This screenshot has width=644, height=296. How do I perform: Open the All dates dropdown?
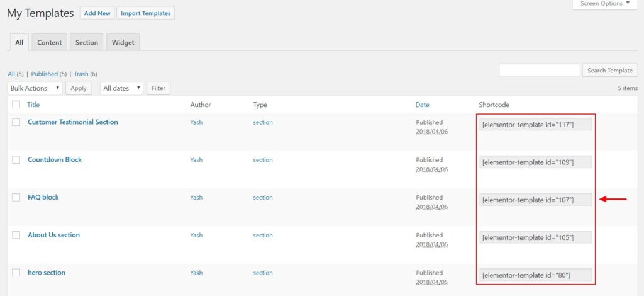pos(121,88)
